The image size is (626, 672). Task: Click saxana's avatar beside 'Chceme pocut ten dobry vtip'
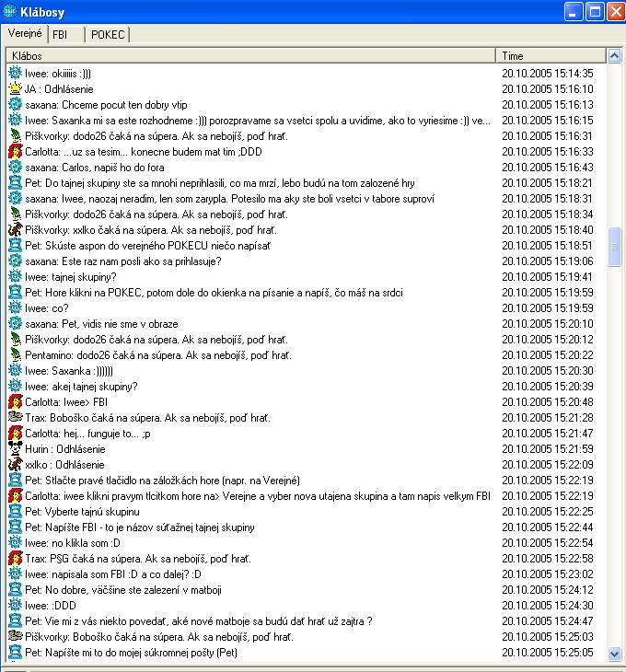point(15,105)
